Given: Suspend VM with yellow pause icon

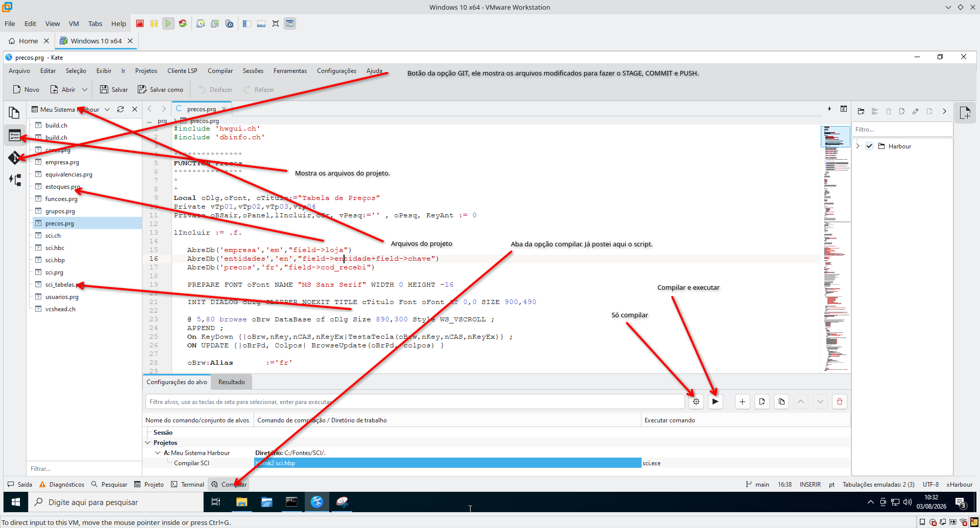Looking at the screenshot, I should [x=154, y=23].
